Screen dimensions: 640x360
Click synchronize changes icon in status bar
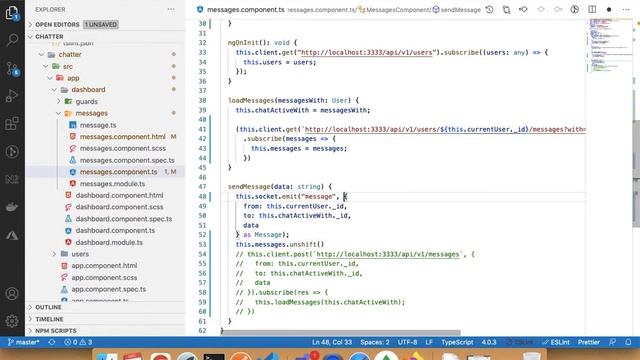(x=52, y=342)
